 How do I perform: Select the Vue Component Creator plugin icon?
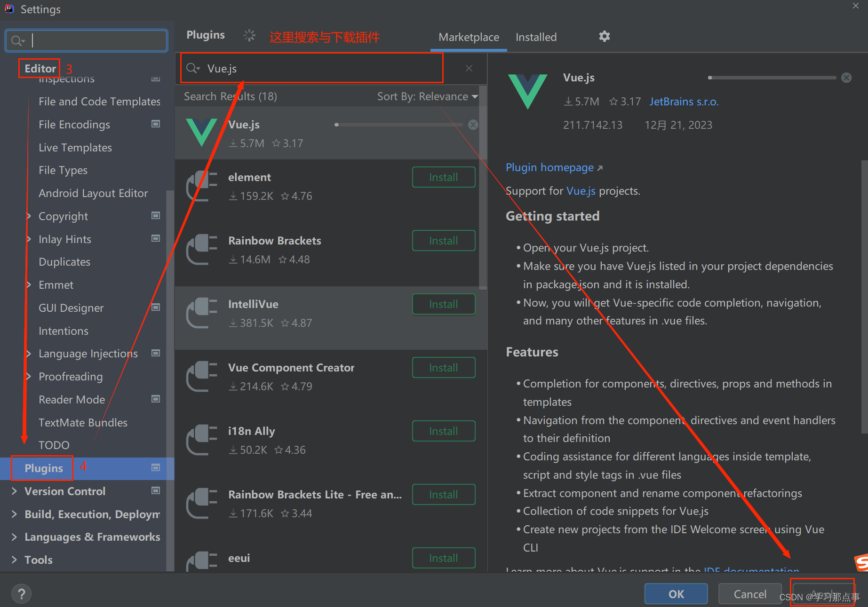click(x=201, y=377)
